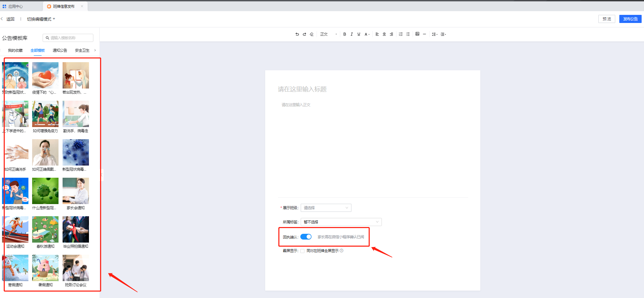Viewport: 644px width, 298px height.
Task: Expand the 所属标签 dropdown
Action: click(341, 222)
